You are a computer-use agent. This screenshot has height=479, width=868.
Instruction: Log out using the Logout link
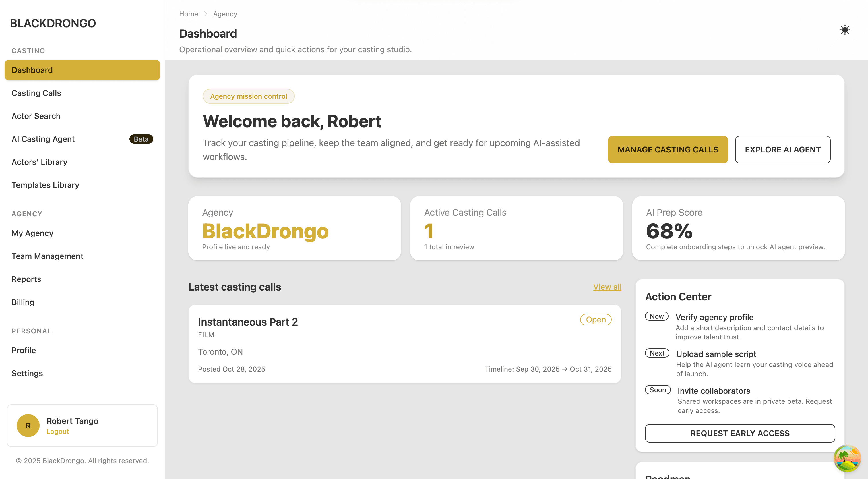58,431
